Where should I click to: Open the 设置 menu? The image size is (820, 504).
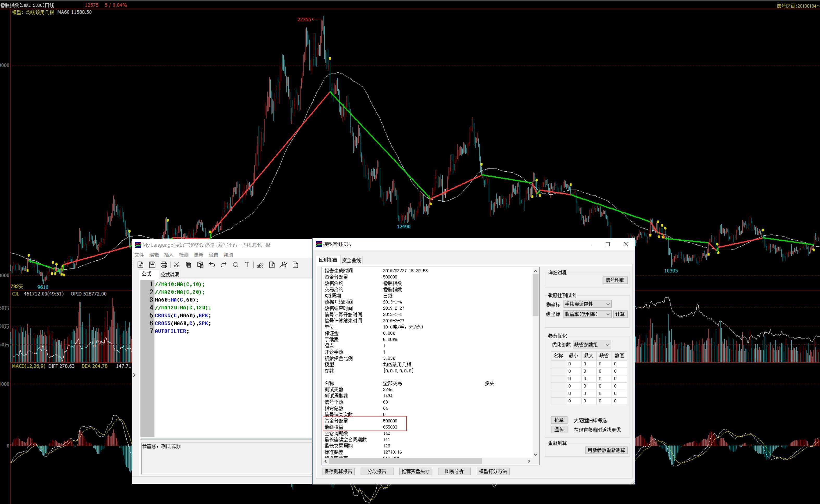[x=213, y=255]
